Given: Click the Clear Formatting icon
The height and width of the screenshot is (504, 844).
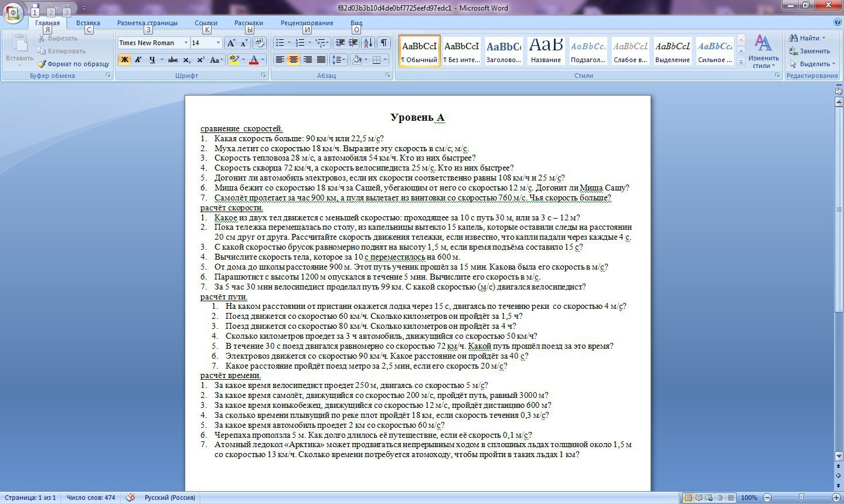Looking at the screenshot, I should (260, 43).
